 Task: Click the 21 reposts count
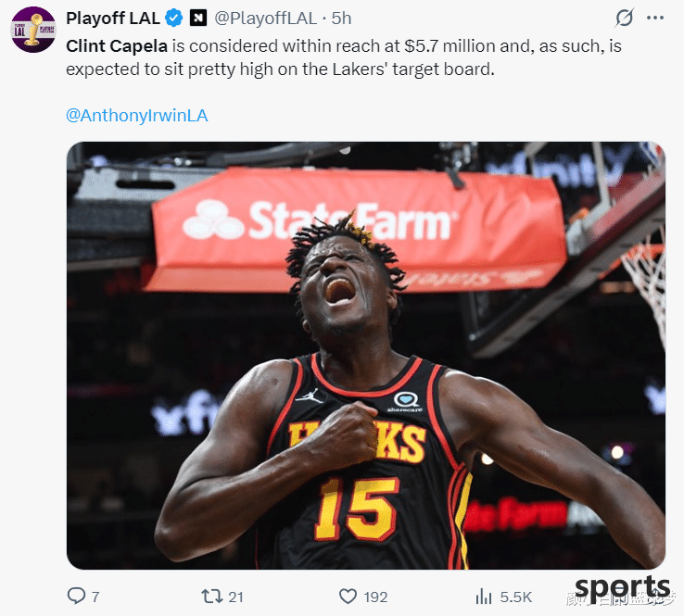coord(235,597)
